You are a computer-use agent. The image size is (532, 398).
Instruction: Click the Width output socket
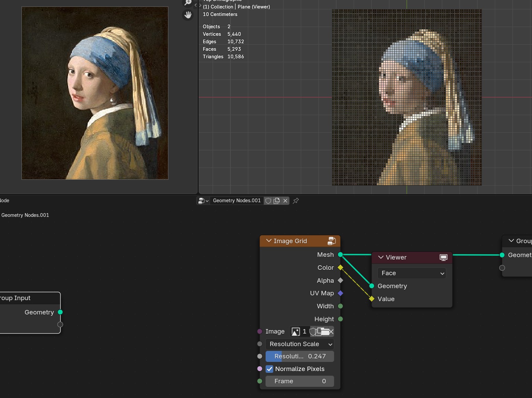pyautogui.click(x=340, y=306)
